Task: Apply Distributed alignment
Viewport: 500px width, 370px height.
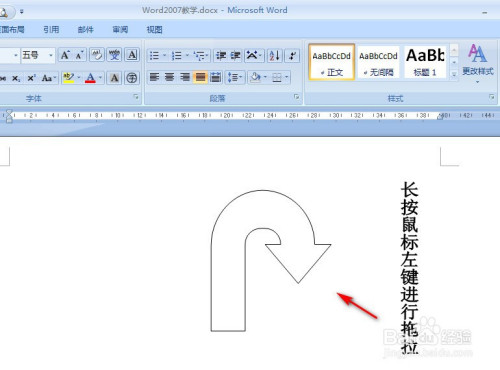Action: coord(216,78)
